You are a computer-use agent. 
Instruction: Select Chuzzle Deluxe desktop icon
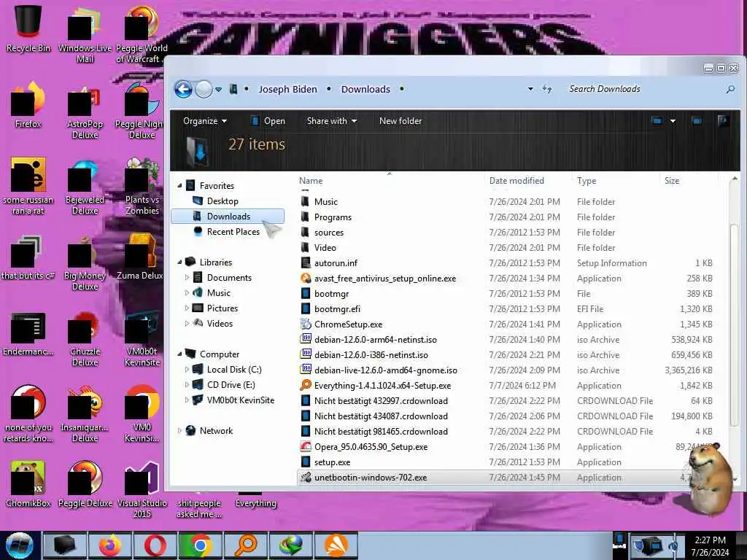point(85,339)
